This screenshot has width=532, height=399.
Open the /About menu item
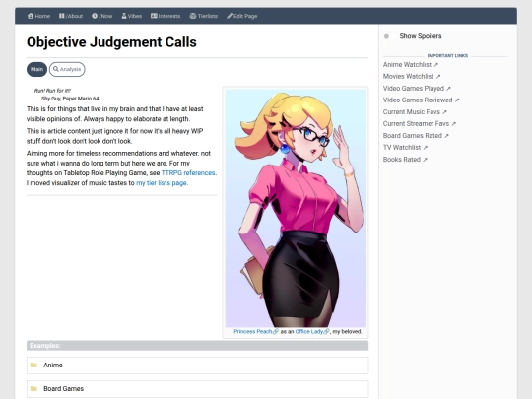click(x=71, y=16)
